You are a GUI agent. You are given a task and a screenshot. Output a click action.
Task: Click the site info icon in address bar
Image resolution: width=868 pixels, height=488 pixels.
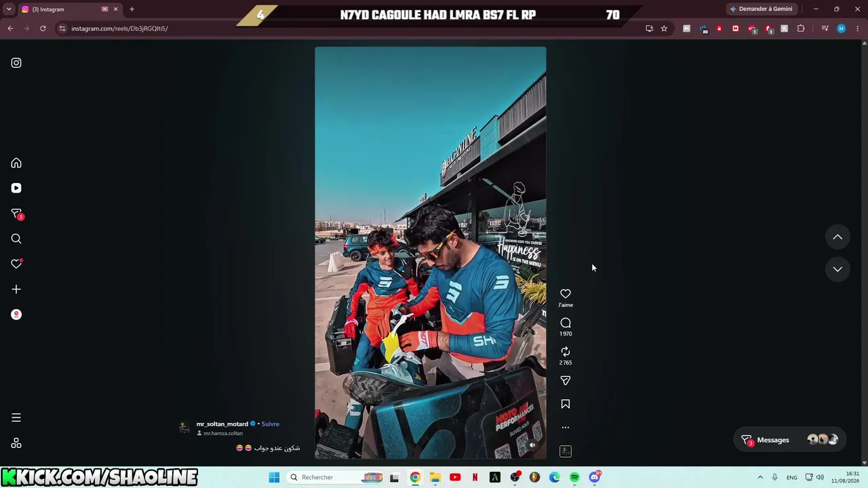tap(62, 28)
